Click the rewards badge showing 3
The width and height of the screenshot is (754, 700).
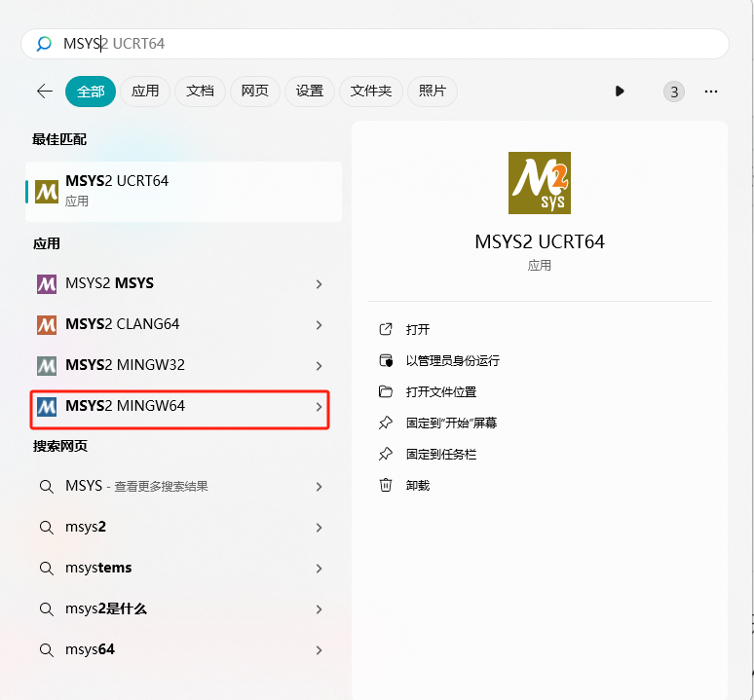click(674, 92)
